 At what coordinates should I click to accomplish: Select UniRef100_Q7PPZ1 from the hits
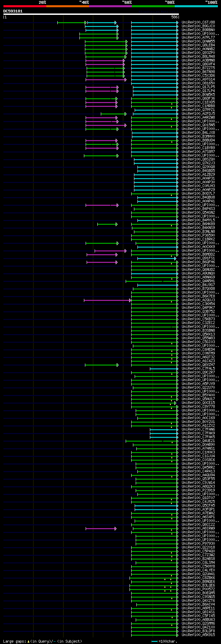[x=198, y=110]
